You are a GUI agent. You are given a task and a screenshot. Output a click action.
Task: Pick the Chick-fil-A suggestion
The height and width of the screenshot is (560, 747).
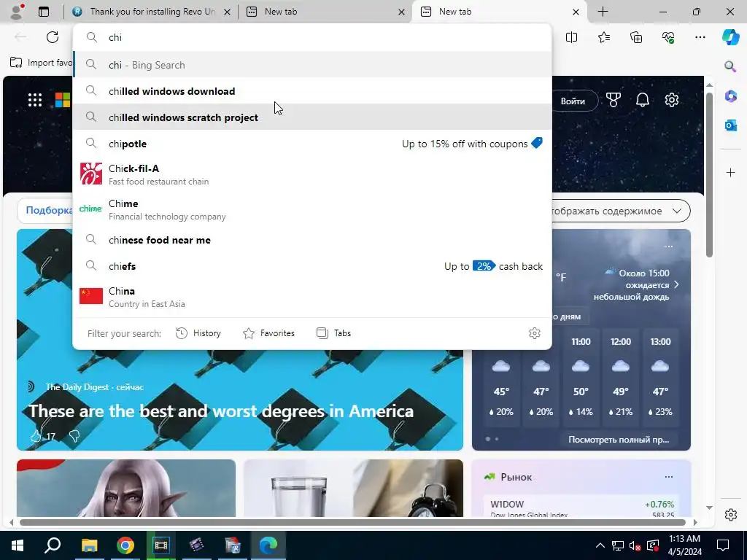click(x=312, y=174)
